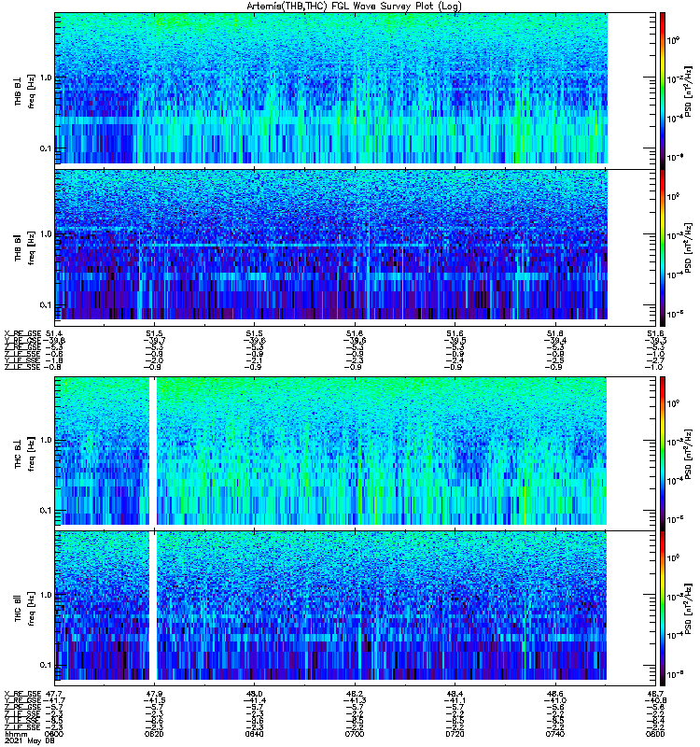
Task: Click the '48.2' X position value under the THC panels
Action: 355,694
